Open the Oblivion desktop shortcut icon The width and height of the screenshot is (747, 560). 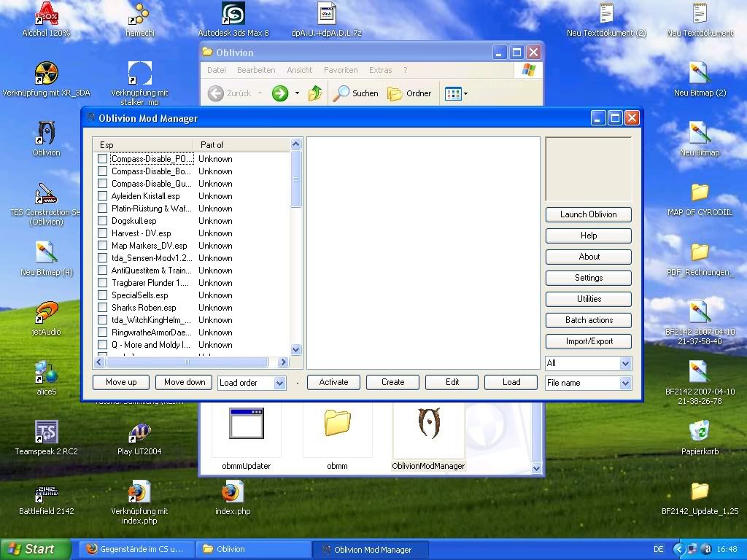(x=46, y=133)
